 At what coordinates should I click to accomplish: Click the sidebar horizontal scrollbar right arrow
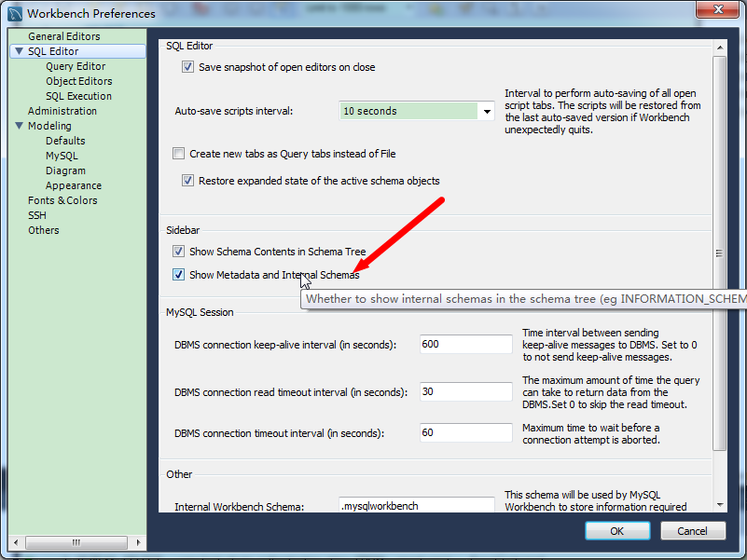139,540
